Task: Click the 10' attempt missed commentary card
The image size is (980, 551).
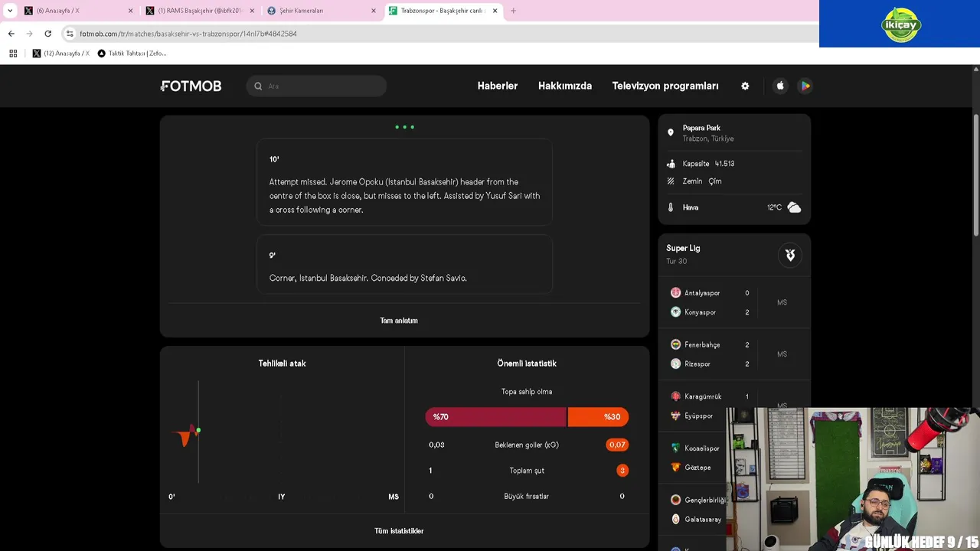Action: click(x=404, y=182)
